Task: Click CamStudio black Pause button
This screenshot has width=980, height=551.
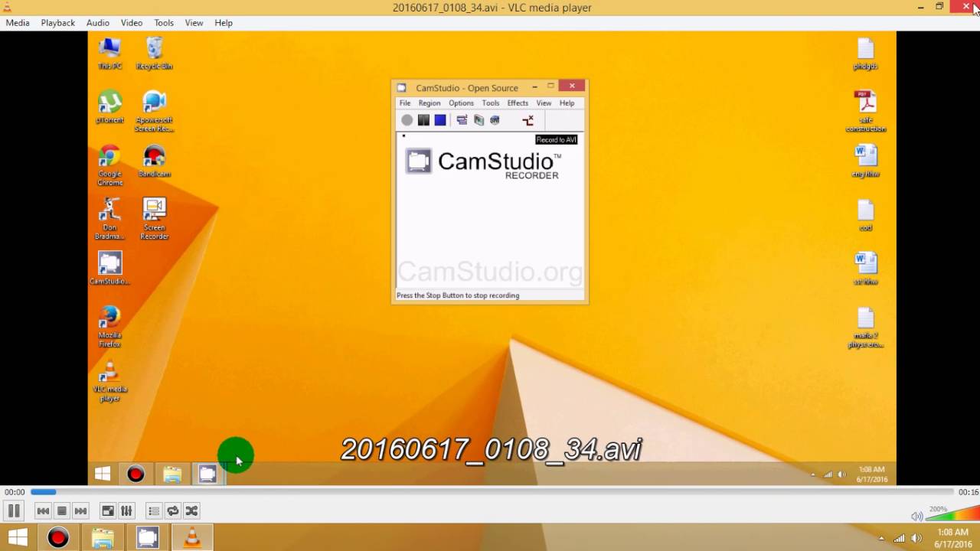Action: (x=423, y=120)
